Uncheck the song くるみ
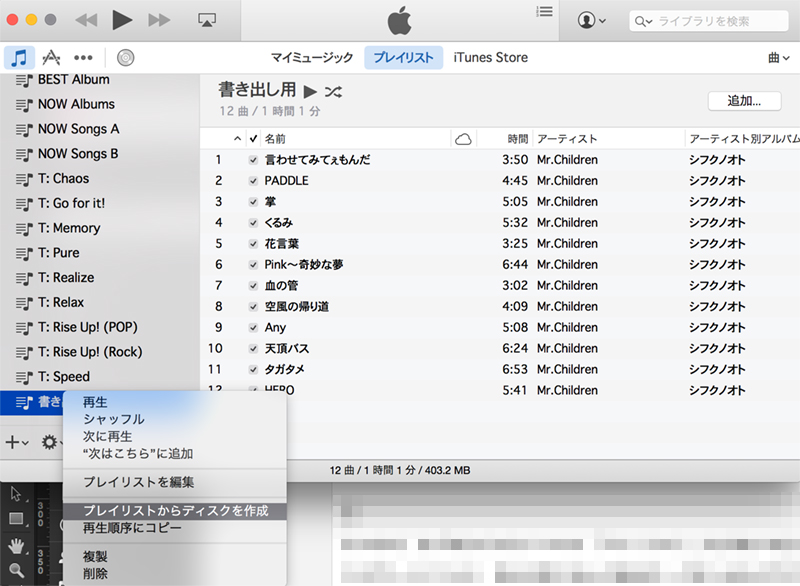 (253, 223)
